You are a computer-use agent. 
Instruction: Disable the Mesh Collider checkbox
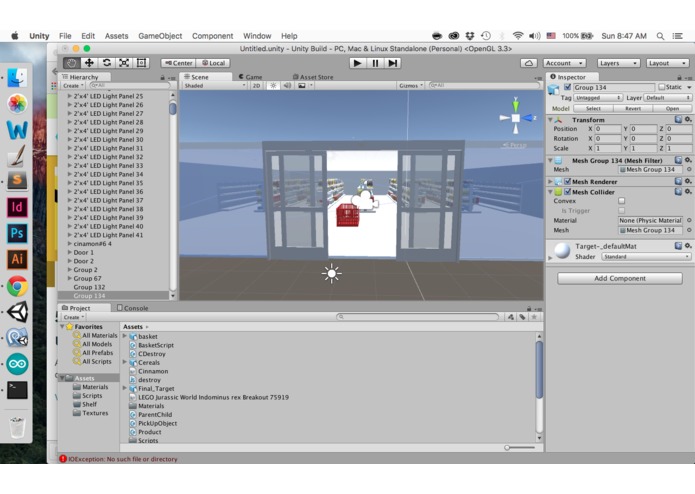567,192
